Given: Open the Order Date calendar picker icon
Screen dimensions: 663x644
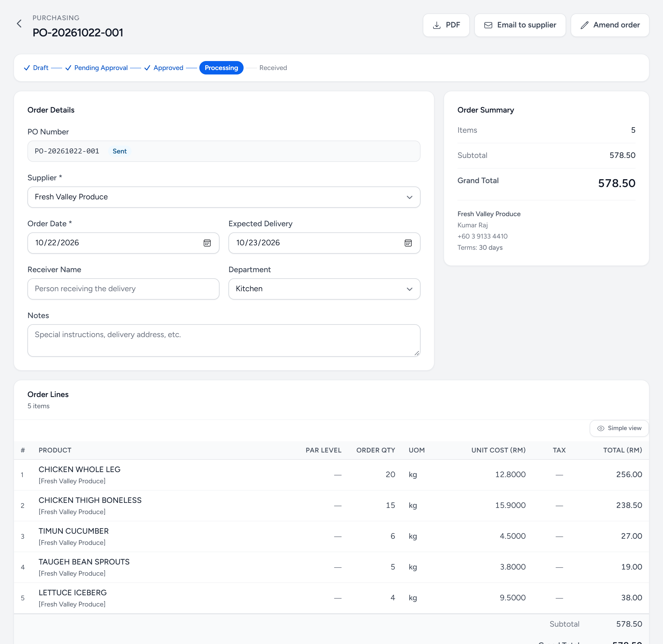Looking at the screenshot, I should [207, 243].
